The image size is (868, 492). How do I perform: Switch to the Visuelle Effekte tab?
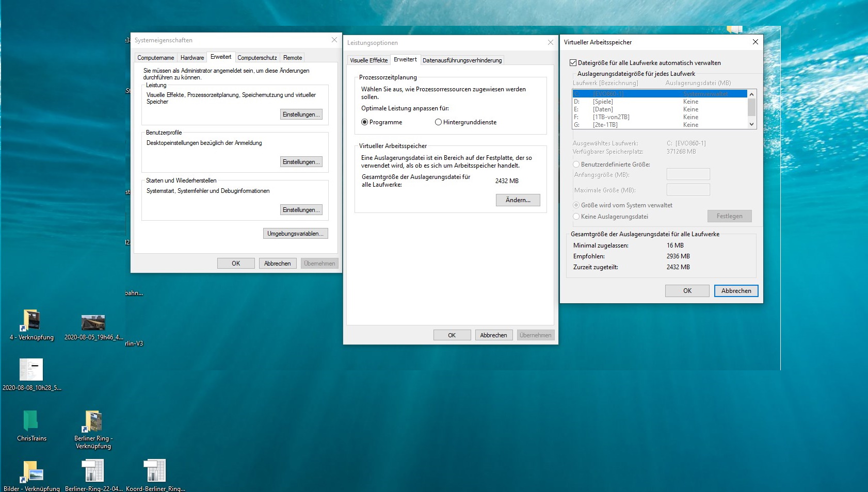tap(368, 60)
